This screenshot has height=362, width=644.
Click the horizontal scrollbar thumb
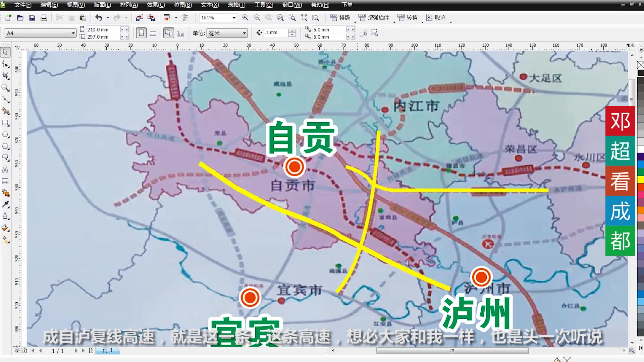click(452, 351)
